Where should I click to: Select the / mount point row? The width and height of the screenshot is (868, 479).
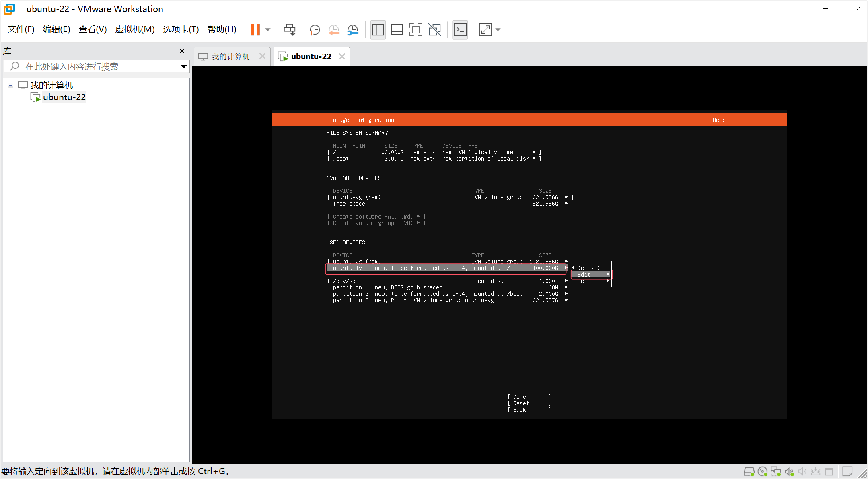(x=434, y=152)
